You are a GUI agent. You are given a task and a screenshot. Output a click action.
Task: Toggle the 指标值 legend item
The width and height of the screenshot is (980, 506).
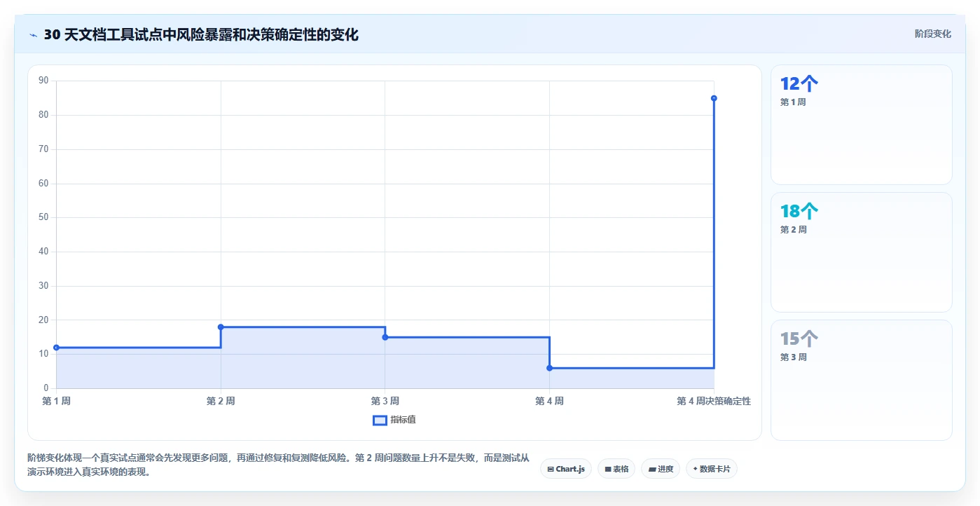pos(394,420)
